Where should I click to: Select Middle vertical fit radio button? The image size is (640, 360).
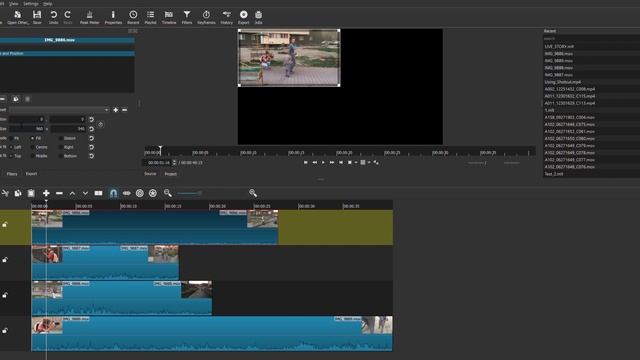pos(33,156)
